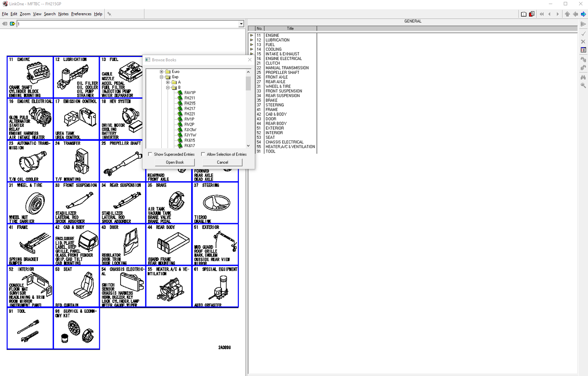
Task: Open the Preferences menu
Action: 81,14
